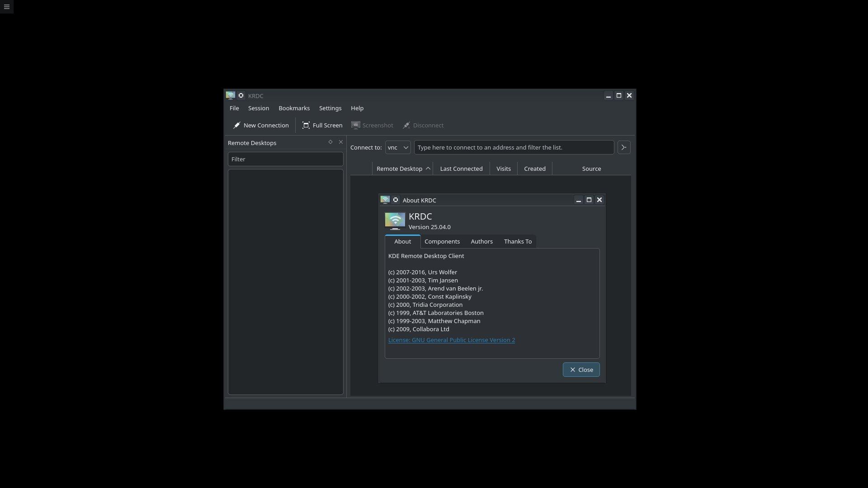Screen dimensions: 868x488
Task: Click the KRDC icon in About dialog title bar
Action: [385, 200]
